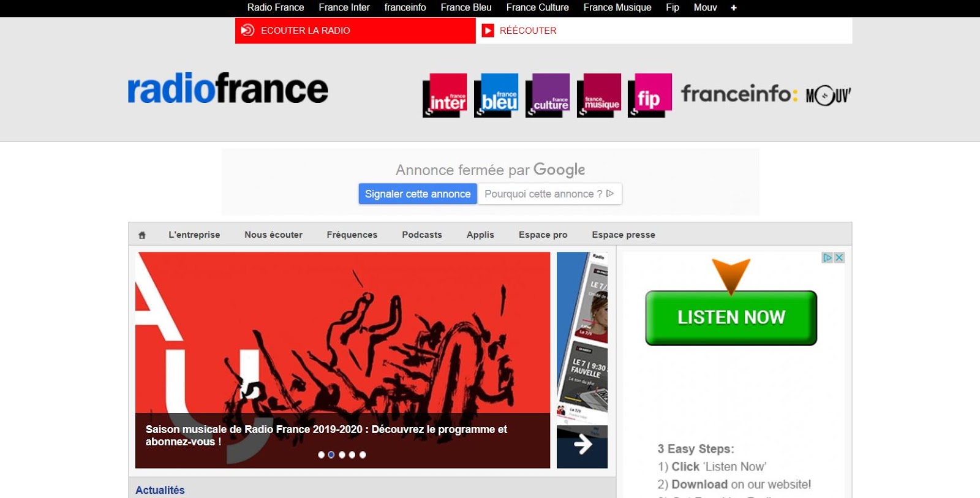The height and width of the screenshot is (498, 980).
Task: Go to home via house icon
Action: pos(142,235)
